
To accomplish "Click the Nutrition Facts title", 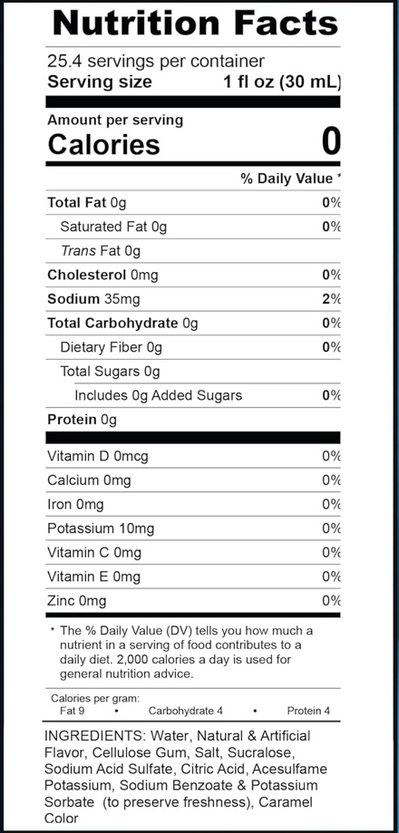I will click(195, 23).
